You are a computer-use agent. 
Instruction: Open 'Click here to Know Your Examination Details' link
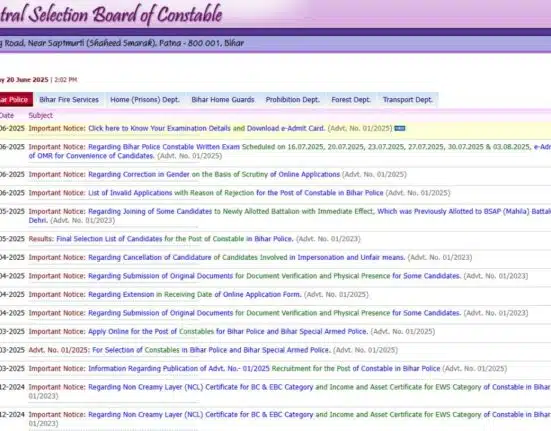coord(160,129)
